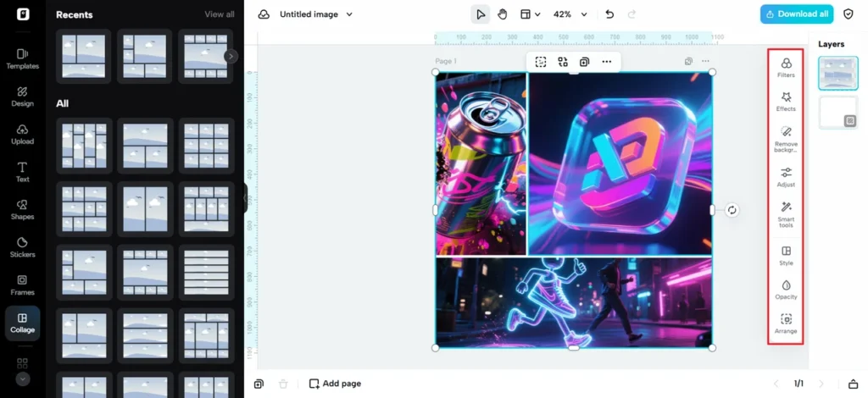
Task: Open Effects in right toolbar
Action: point(786,102)
